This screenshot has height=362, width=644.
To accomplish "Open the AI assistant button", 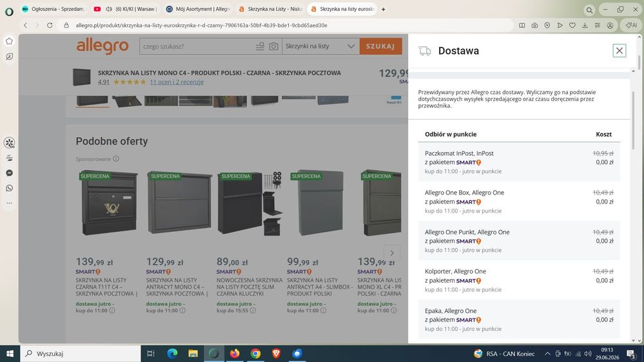I will click(631, 26).
